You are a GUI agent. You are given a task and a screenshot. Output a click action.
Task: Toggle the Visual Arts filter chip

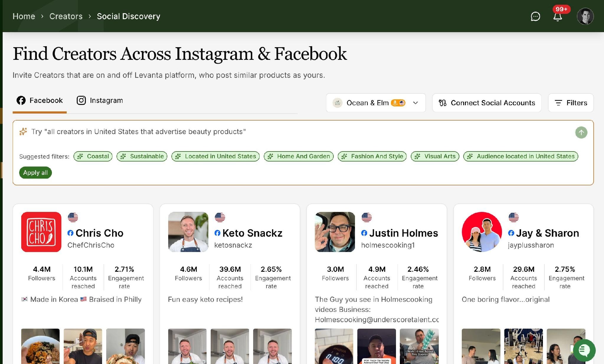[x=435, y=156]
